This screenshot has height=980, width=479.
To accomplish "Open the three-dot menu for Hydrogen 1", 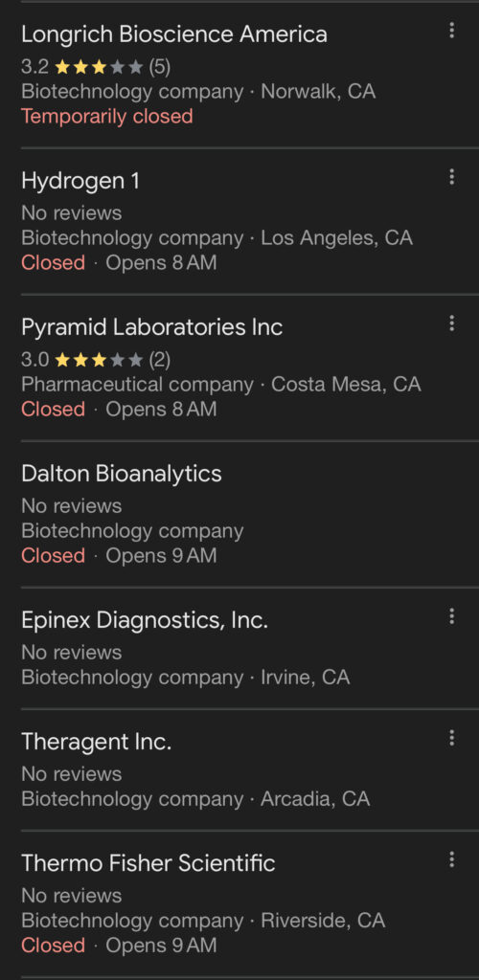I will pos(451,177).
